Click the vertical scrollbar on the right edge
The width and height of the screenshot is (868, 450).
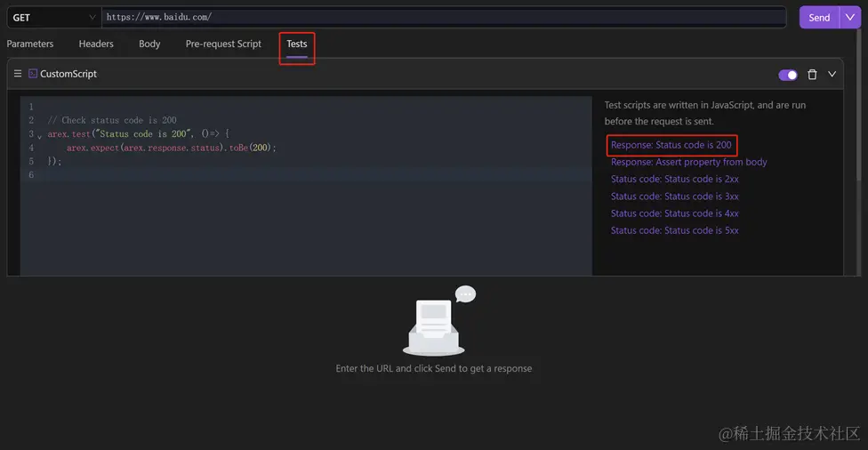tap(858, 105)
